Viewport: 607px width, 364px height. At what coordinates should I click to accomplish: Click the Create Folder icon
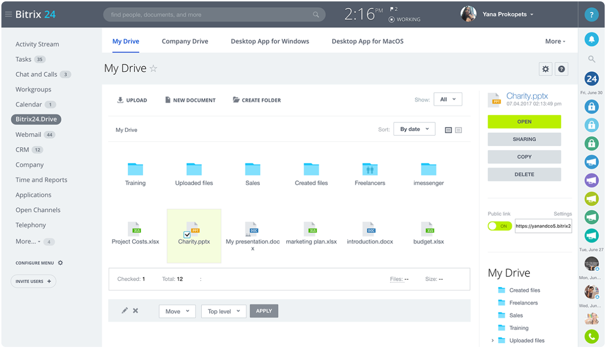(x=236, y=100)
